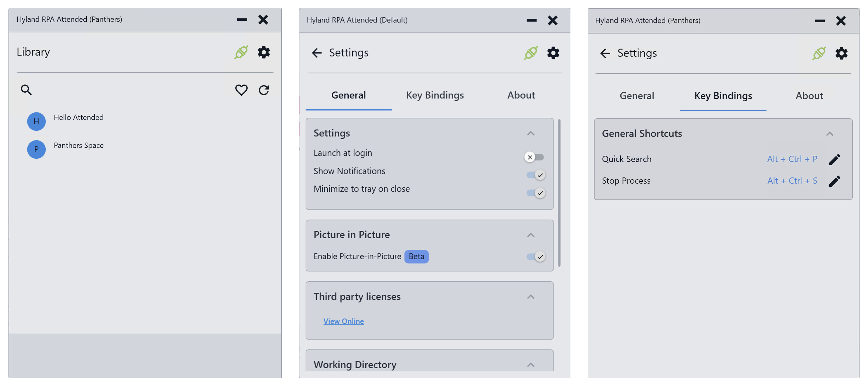Click the green connection plug icon in Library
The width and height of the screenshot is (868, 390).
241,52
